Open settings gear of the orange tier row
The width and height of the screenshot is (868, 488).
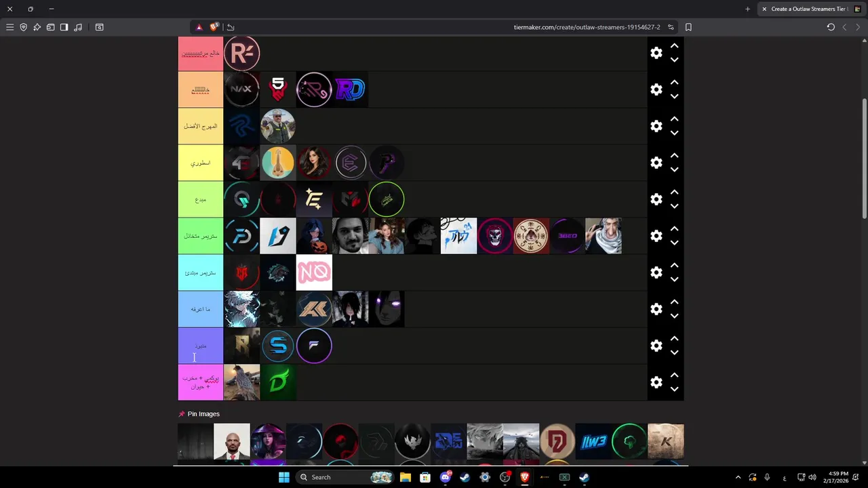click(x=656, y=89)
